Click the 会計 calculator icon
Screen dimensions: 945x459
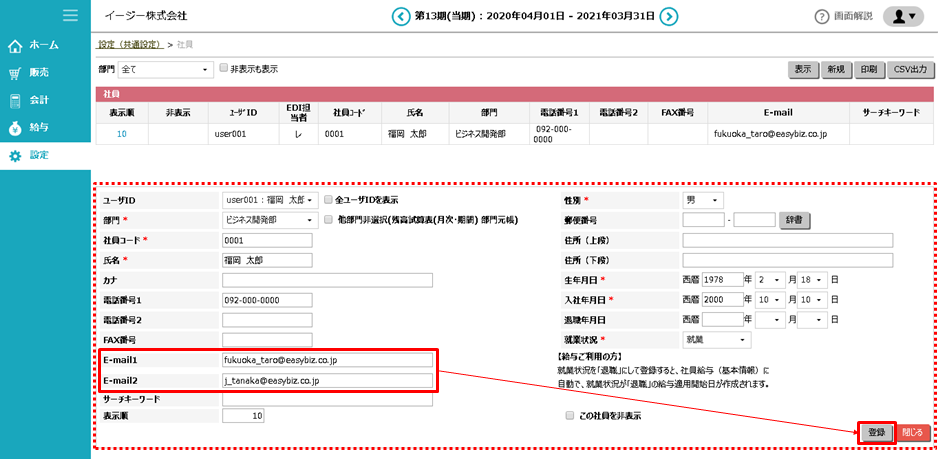(x=15, y=101)
